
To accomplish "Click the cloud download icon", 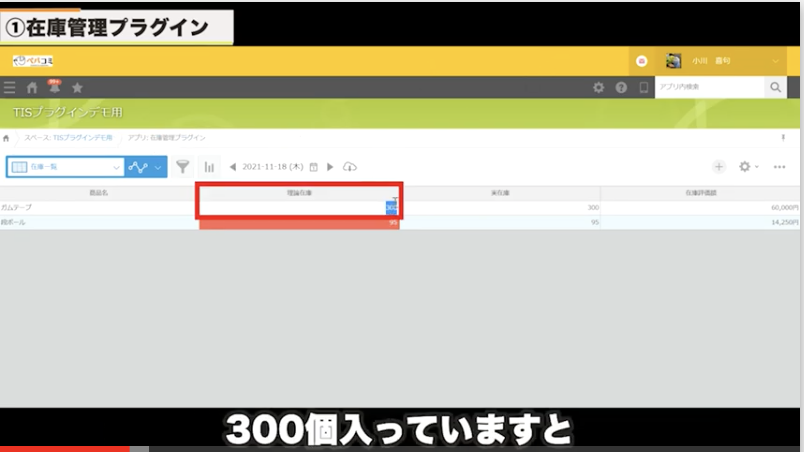I will point(349,167).
